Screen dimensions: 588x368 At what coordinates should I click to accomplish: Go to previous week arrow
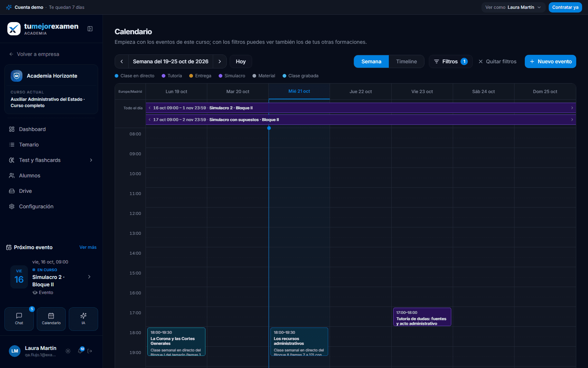coord(122,61)
